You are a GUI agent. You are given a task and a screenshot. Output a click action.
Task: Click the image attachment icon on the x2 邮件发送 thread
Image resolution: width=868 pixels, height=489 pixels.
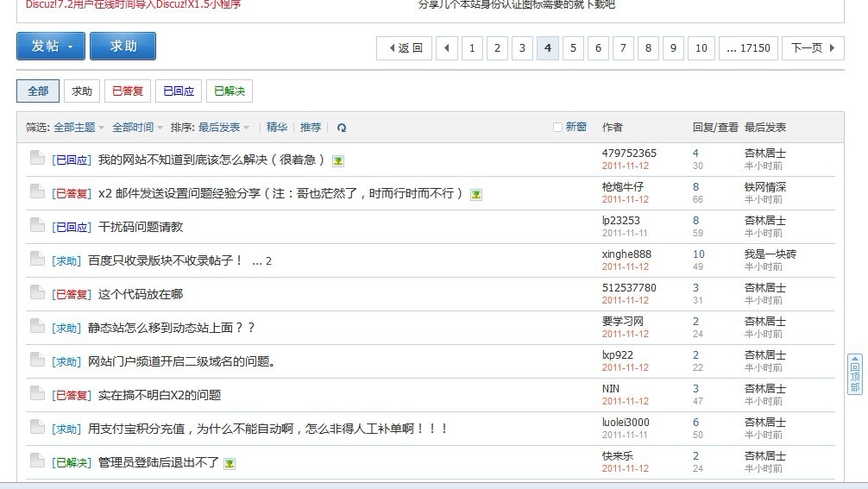pos(475,195)
